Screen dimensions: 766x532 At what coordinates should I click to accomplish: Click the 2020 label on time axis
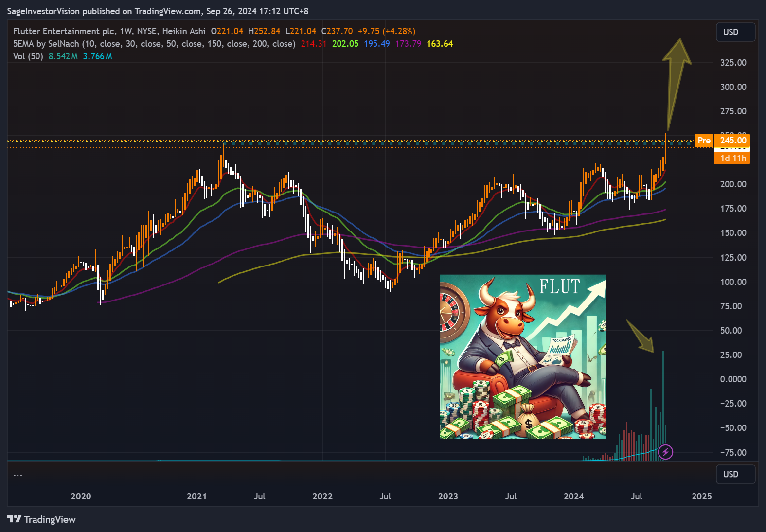[x=81, y=497]
